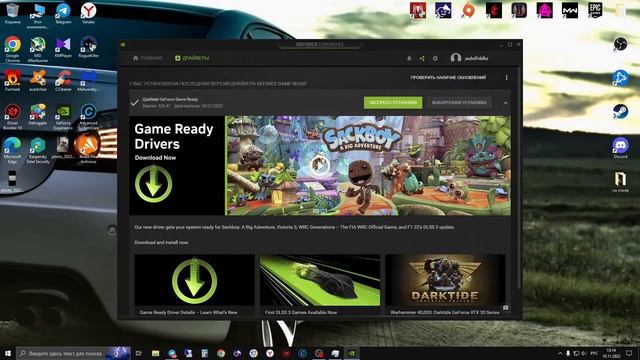Open MSI Afterburner desktop shortcut
The width and height of the screenshot is (640, 360).
tap(38, 49)
